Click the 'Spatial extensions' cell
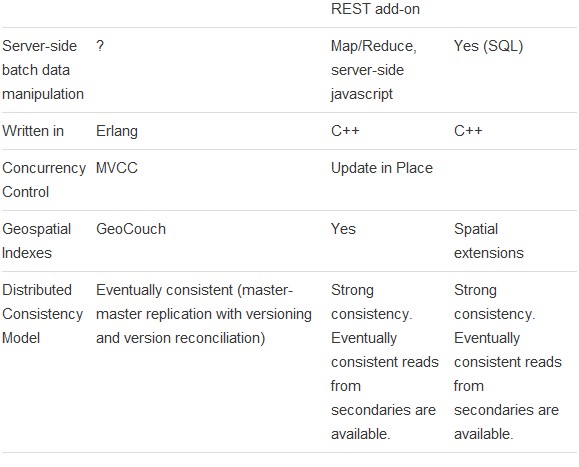The width and height of the screenshot is (579, 467). point(489,241)
